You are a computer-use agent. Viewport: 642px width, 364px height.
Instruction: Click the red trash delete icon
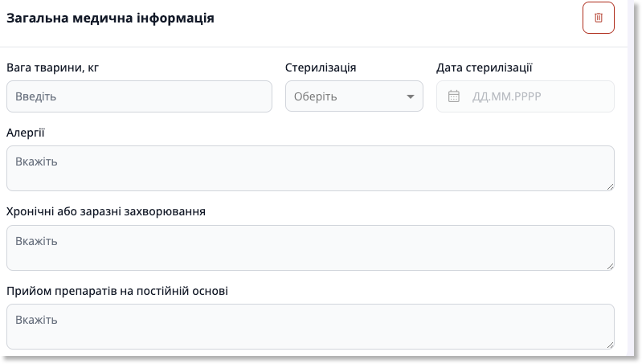pos(598,18)
